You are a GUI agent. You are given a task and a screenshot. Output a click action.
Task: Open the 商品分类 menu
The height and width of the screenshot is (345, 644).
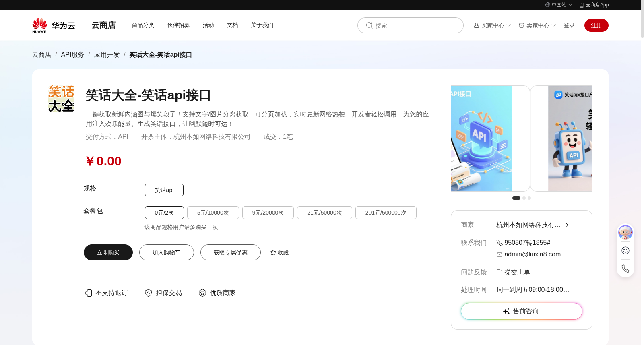tap(143, 25)
